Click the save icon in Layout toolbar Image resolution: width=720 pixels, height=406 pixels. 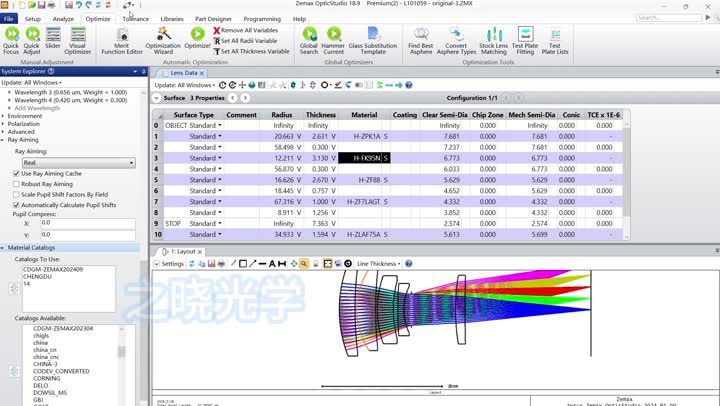point(211,264)
